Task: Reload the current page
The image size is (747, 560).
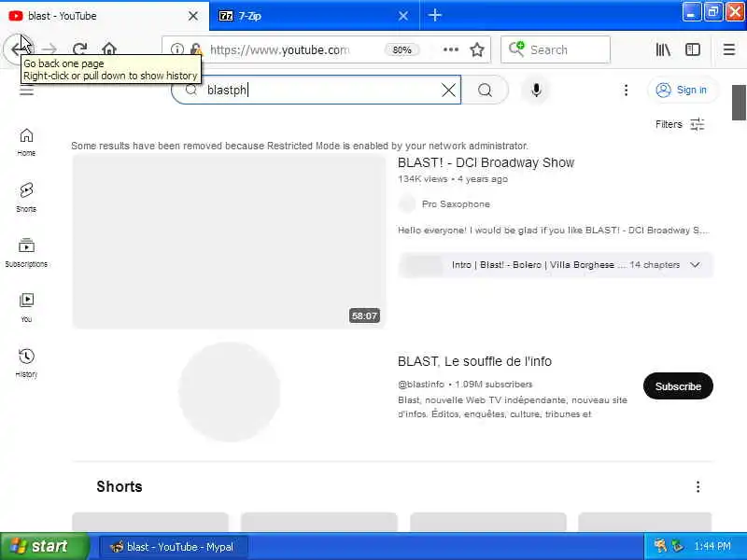Action: (x=79, y=49)
